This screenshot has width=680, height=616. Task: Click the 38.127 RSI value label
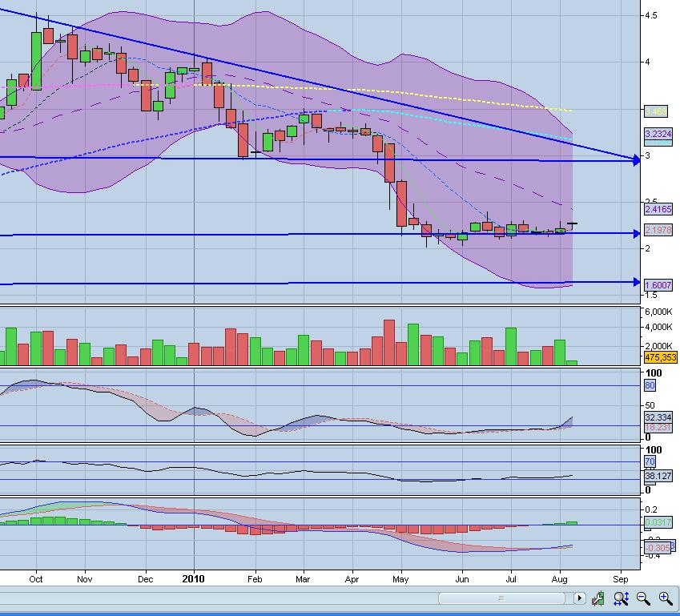coord(658,476)
